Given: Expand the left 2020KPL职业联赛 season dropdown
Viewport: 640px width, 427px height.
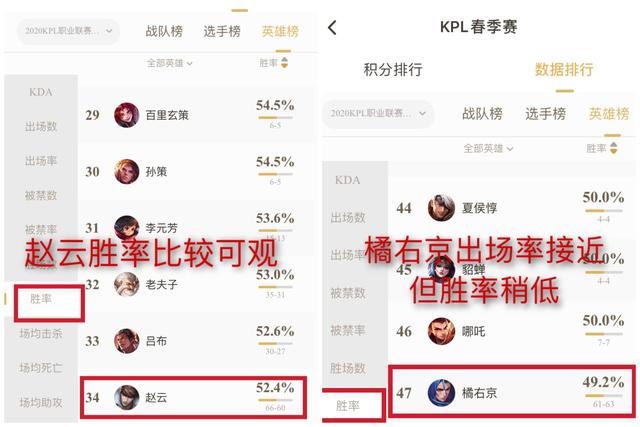Looking at the screenshot, I should coord(68,31).
